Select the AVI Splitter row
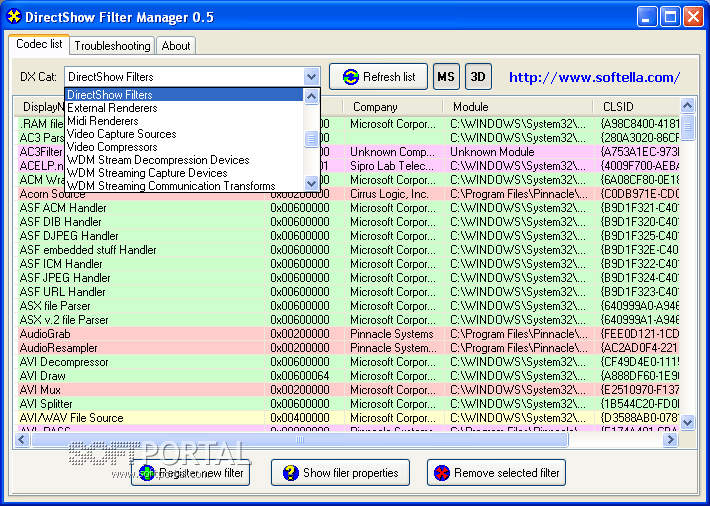 click(x=347, y=404)
